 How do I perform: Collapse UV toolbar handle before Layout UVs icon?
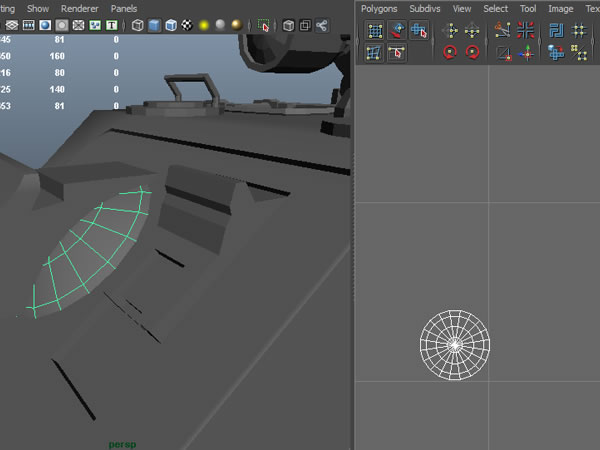click(x=540, y=42)
